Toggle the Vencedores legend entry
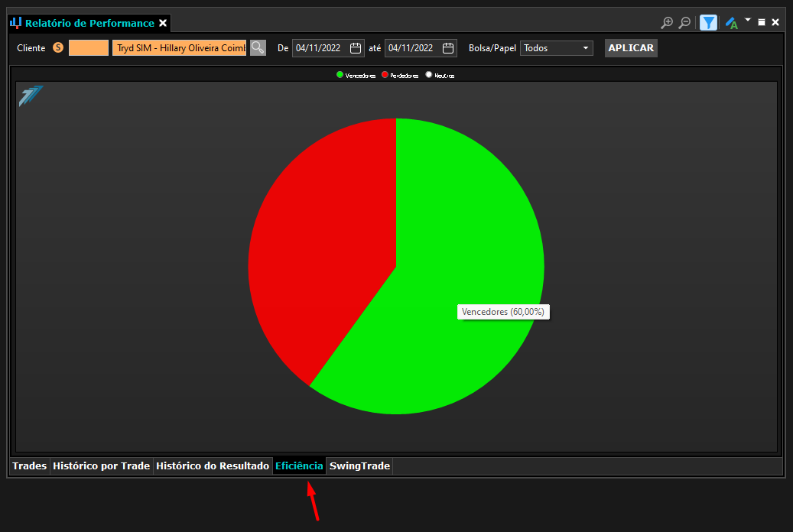Image resolution: width=793 pixels, height=532 pixels. 356,75
